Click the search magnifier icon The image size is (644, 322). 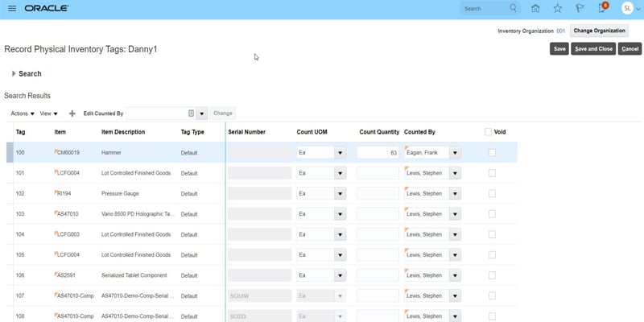tap(514, 8)
